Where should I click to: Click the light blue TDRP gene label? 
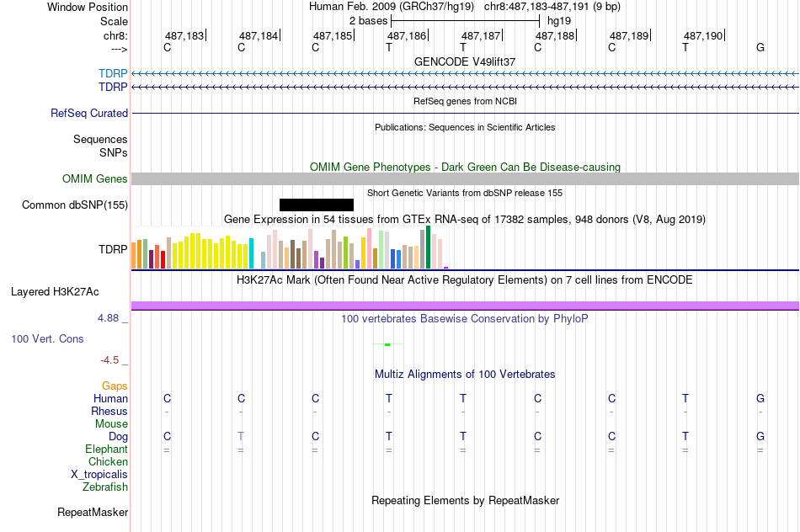[x=113, y=73]
